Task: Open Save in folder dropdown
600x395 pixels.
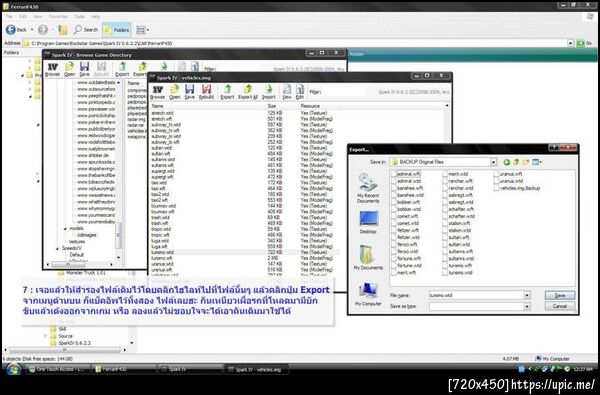Action: (493, 162)
